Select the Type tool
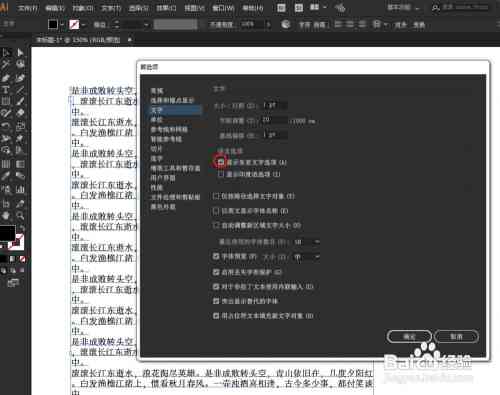The width and height of the screenshot is (500, 395). click(x=6, y=90)
